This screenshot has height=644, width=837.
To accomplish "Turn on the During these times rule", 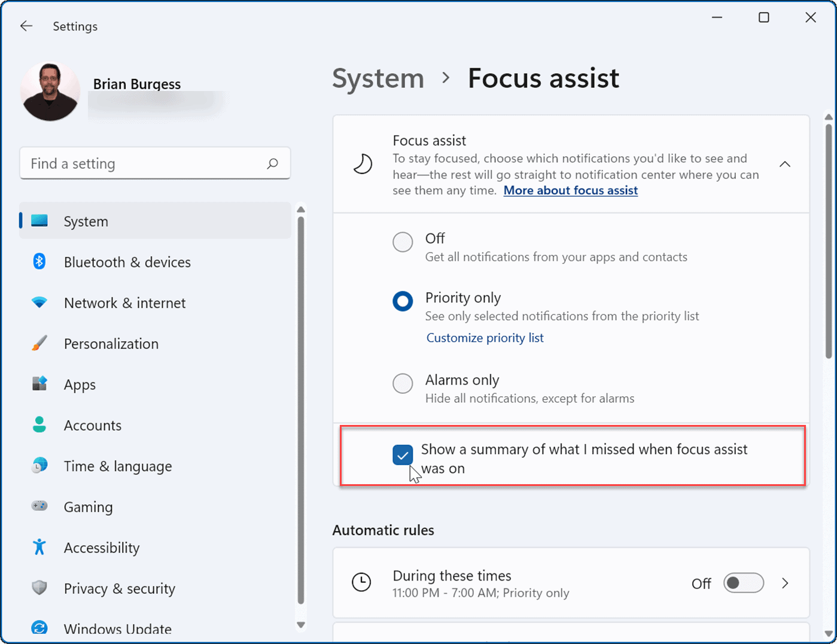I will pos(743,582).
